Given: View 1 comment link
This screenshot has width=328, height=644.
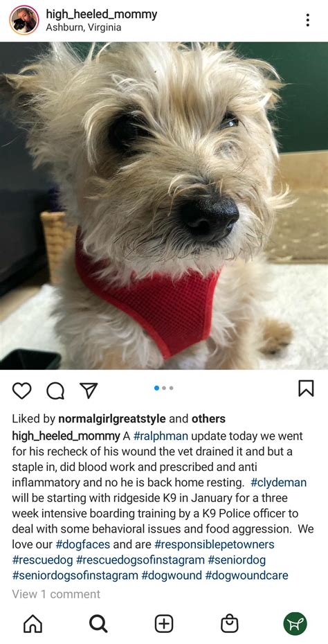Looking at the screenshot, I should tap(56, 594).
